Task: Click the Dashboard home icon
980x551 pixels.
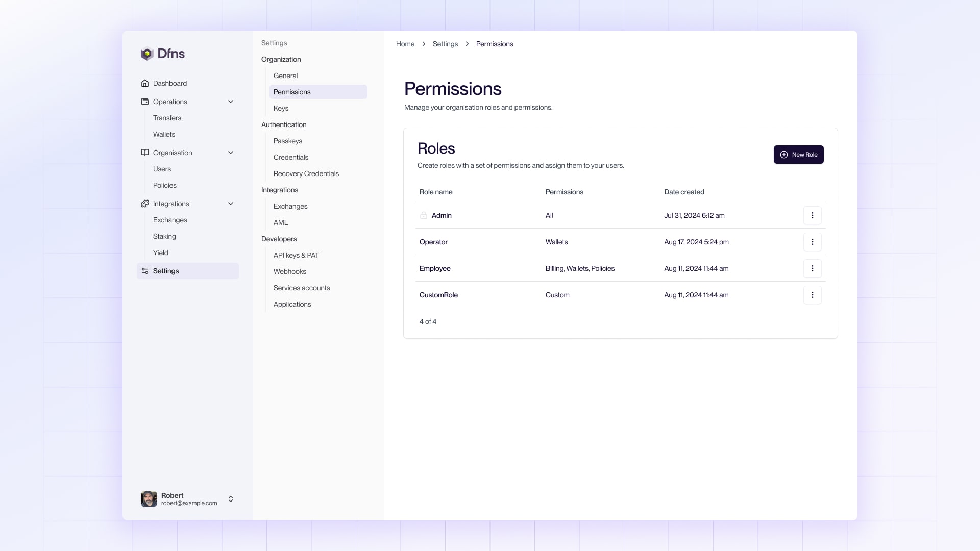Action: point(145,83)
